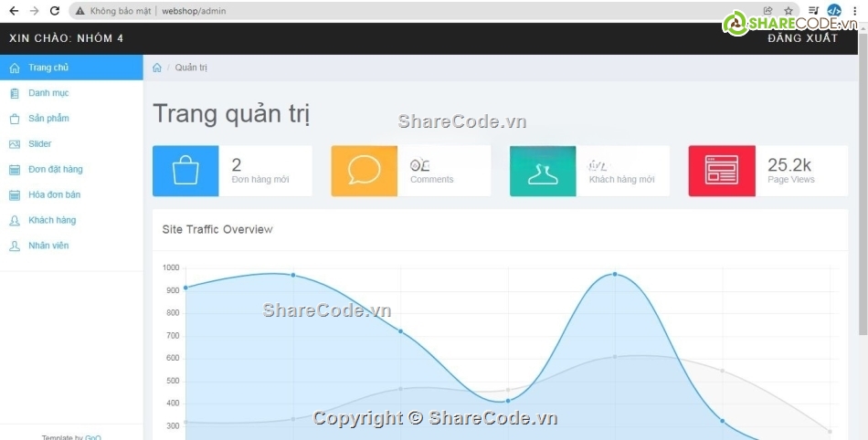The width and height of the screenshot is (868, 440).
Task: Click the Site Traffic Overview heading
Action: [217, 229]
